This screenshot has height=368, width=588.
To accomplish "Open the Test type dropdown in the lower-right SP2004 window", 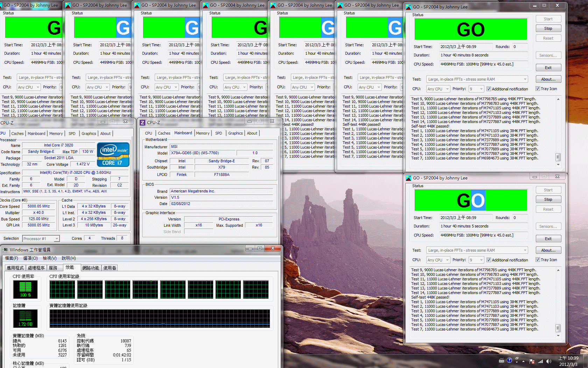I will click(x=477, y=250).
